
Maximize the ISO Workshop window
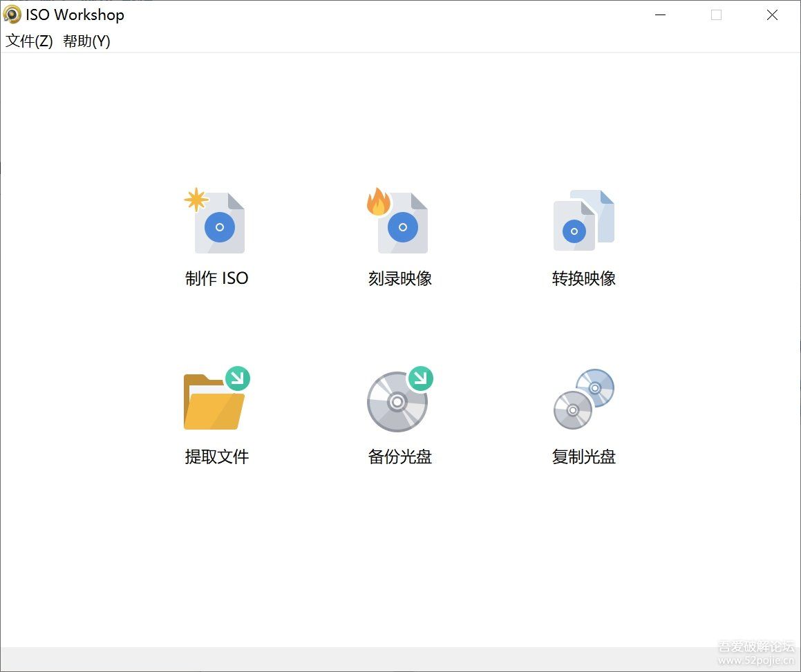point(716,15)
